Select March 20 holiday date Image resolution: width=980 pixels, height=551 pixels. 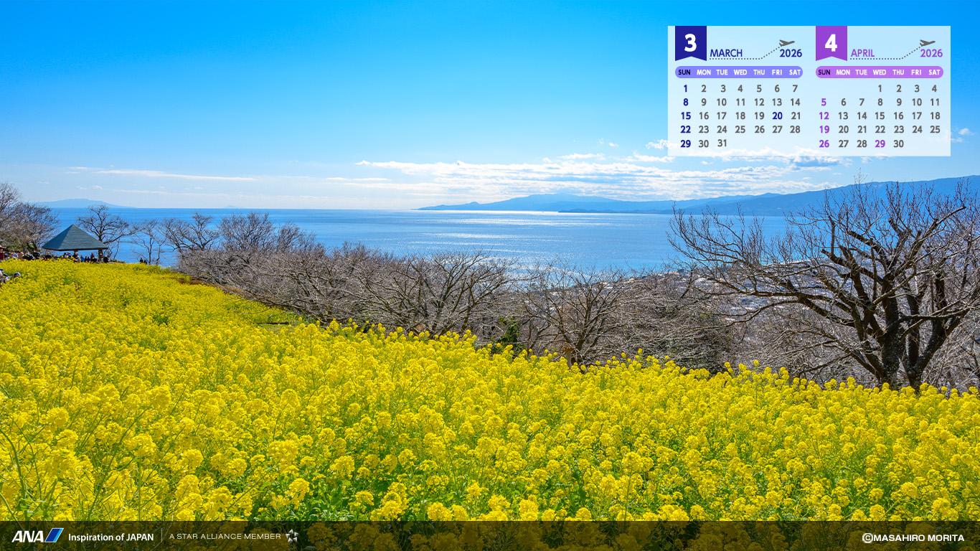[x=777, y=116]
